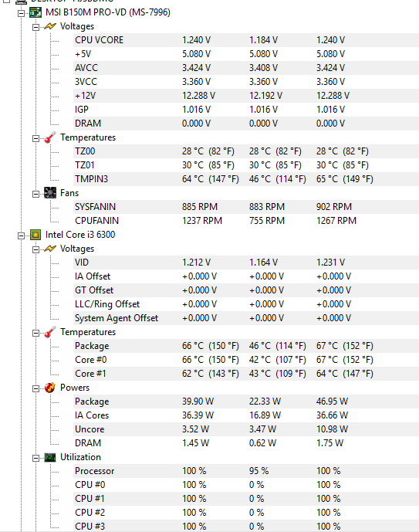Collapse the Fans section
Image resolution: width=419 pixels, height=532 pixels.
pyautogui.click(x=35, y=194)
